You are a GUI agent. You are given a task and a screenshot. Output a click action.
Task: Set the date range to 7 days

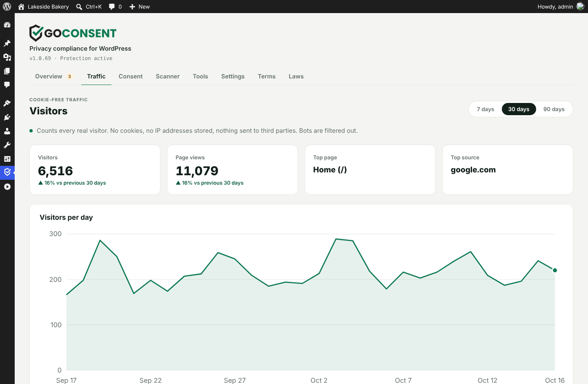pyautogui.click(x=486, y=109)
